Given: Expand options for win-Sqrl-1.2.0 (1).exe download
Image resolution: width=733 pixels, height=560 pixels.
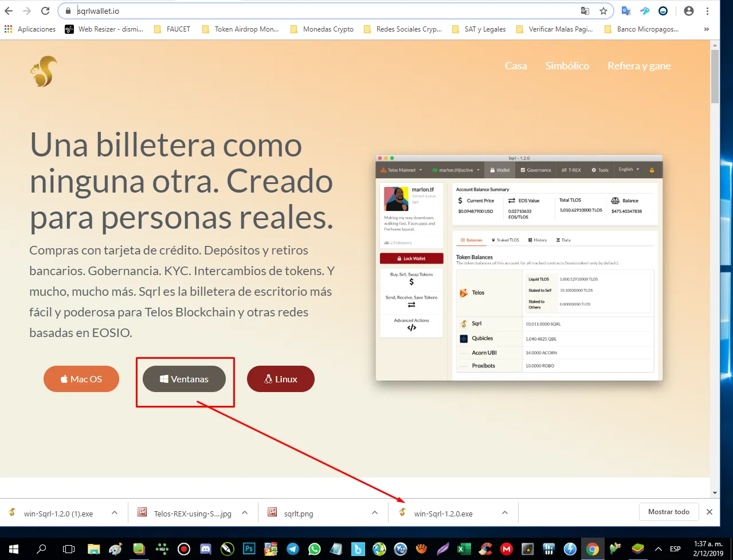Looking at the screenshot, I should 115,513.
